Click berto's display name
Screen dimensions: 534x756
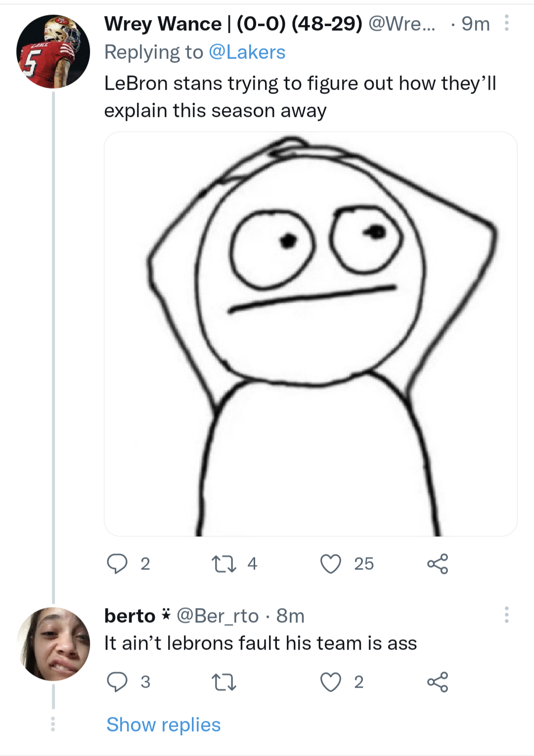point(130,616)
